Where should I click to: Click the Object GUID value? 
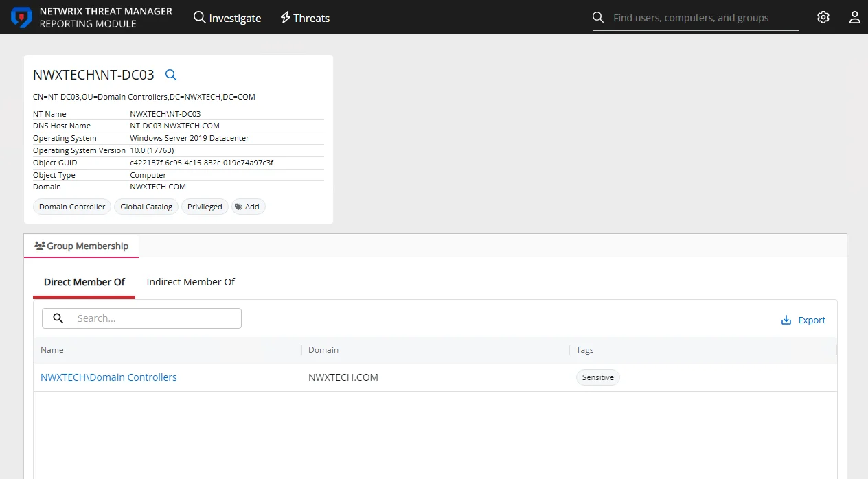[202, 163]
